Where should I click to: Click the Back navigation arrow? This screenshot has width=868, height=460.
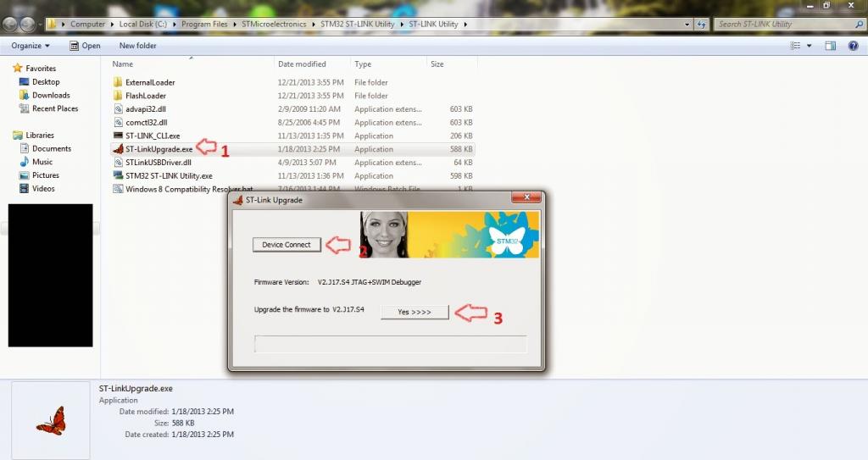10,25
